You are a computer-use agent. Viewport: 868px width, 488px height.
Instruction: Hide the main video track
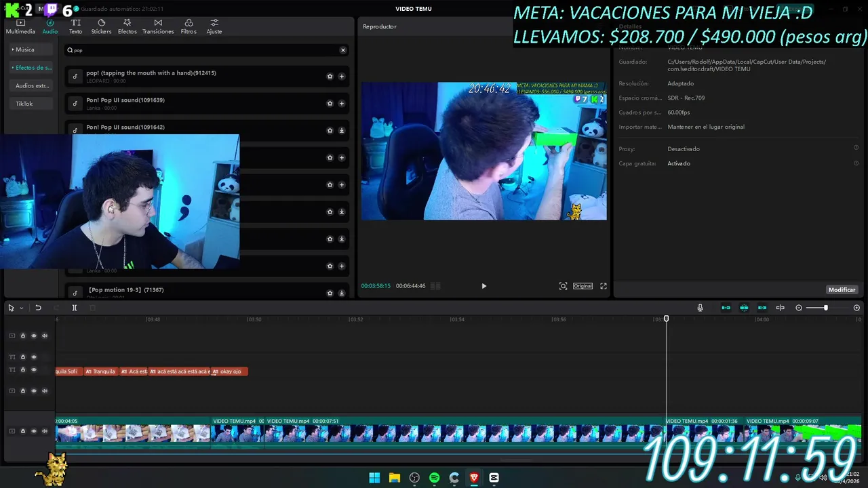coord(33,431)
